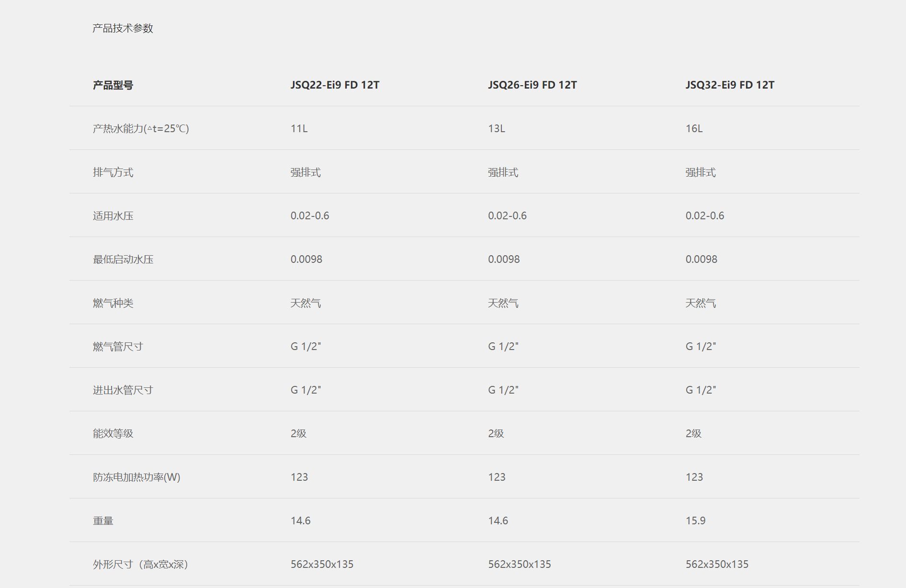Click the 排气方式 row label
Screen dimensions: 906x588
(113, 172)
